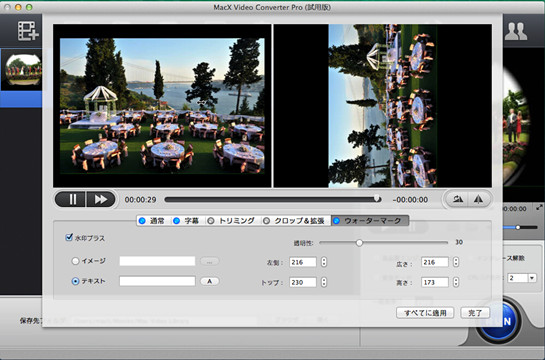Click the add video icon in the main window
The width and height of the screenshot is (545, 360).
point(28,31)
